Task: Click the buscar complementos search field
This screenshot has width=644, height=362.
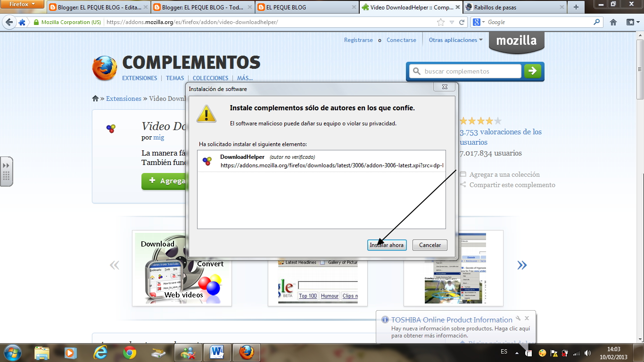Action: pyautogui.click(x=465, y=71)
